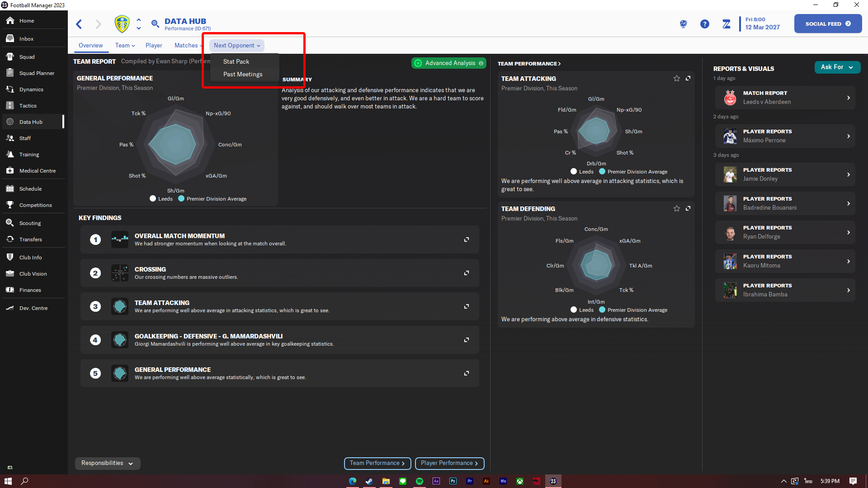Open Steam from the taskbar

369,481
